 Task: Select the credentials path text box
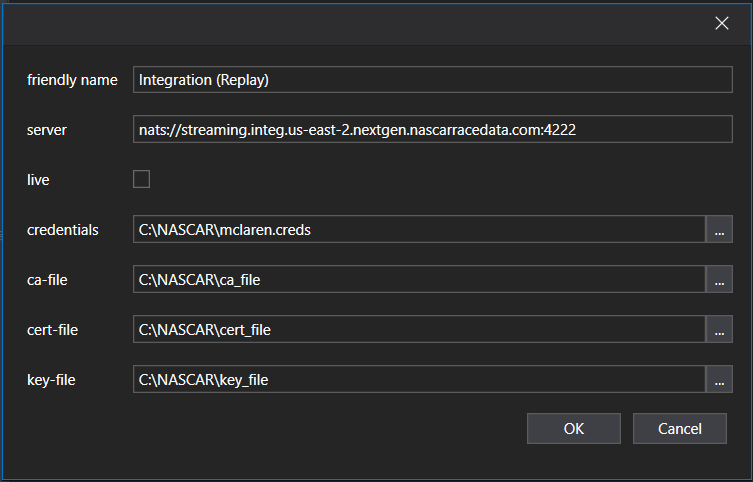(418, 230)
